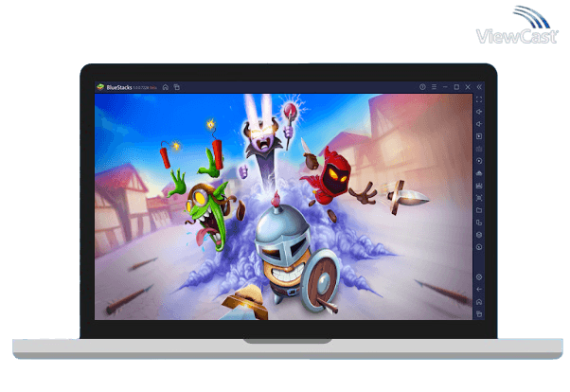This screenshot has height=392, width=570.
Task: Open the media folder icon in sidebar
Action: coord(479,210)
